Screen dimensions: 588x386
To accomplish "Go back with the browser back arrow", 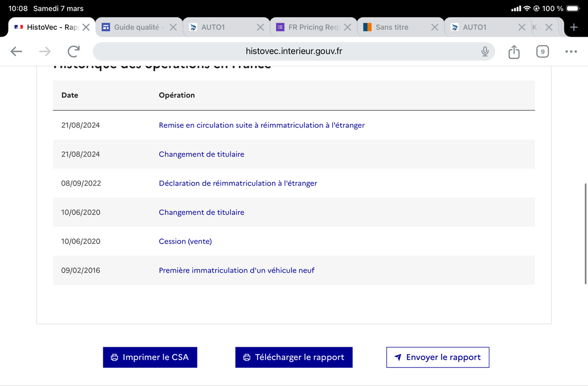I will (x=16, y=51).
